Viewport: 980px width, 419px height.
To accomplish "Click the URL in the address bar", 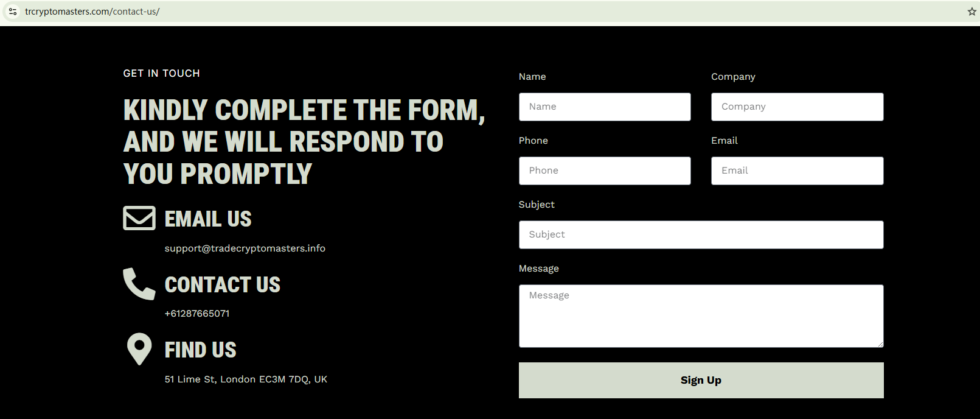I will [x=92, y=12].
